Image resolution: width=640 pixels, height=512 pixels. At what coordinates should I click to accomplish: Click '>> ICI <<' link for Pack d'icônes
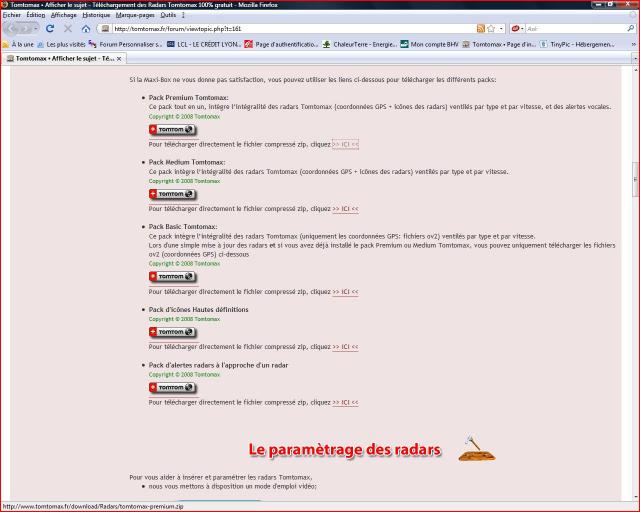(x=345, y=347)
